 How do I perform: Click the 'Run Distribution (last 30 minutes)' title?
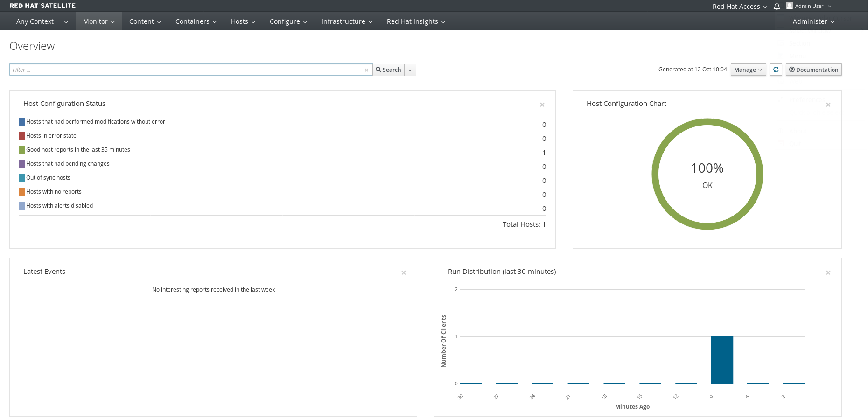pos(502,272)
